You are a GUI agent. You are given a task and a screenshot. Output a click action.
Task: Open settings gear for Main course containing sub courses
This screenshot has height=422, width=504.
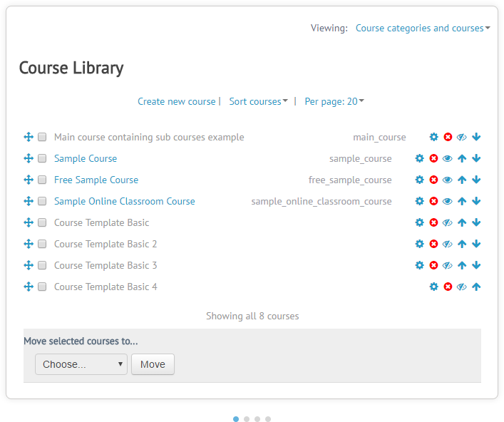pos(433,138)
